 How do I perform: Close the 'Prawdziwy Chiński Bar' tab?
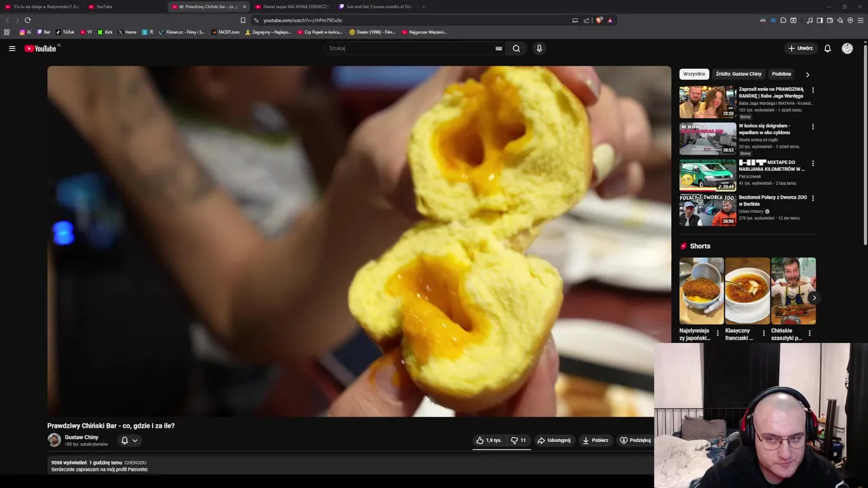244,7
